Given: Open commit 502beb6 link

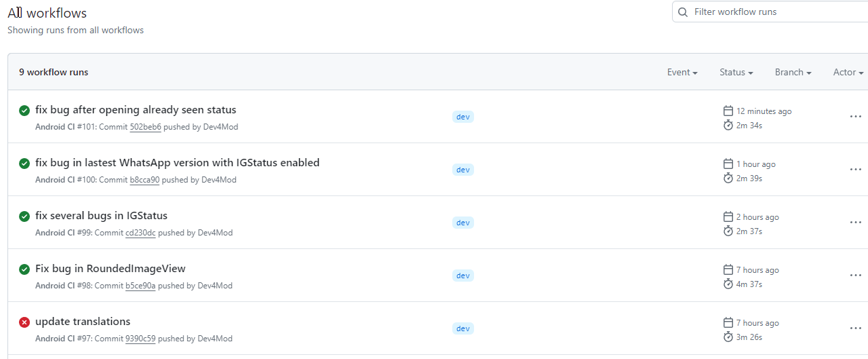Looking at the screenshot, I should [x=145, y=127].
